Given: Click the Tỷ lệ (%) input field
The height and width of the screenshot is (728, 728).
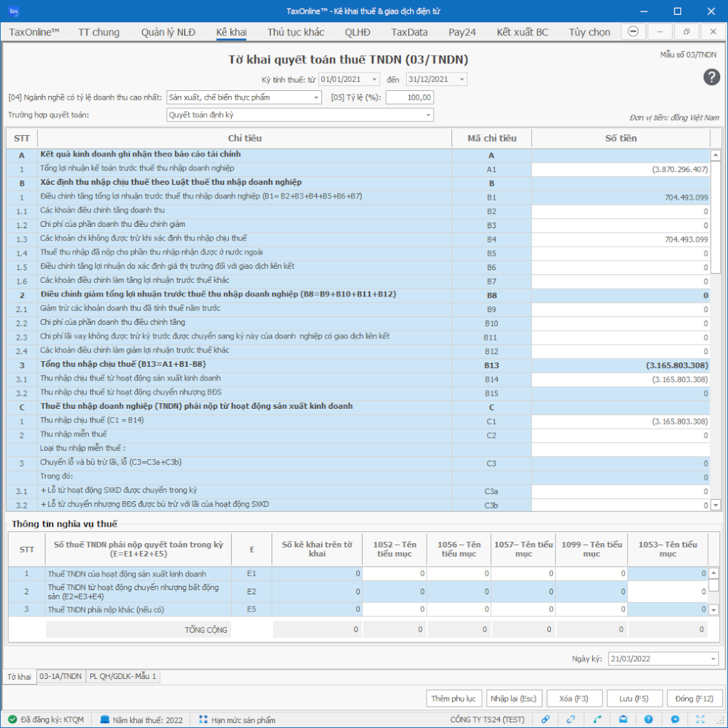Looking at the screenshot, I should [409, 97].
